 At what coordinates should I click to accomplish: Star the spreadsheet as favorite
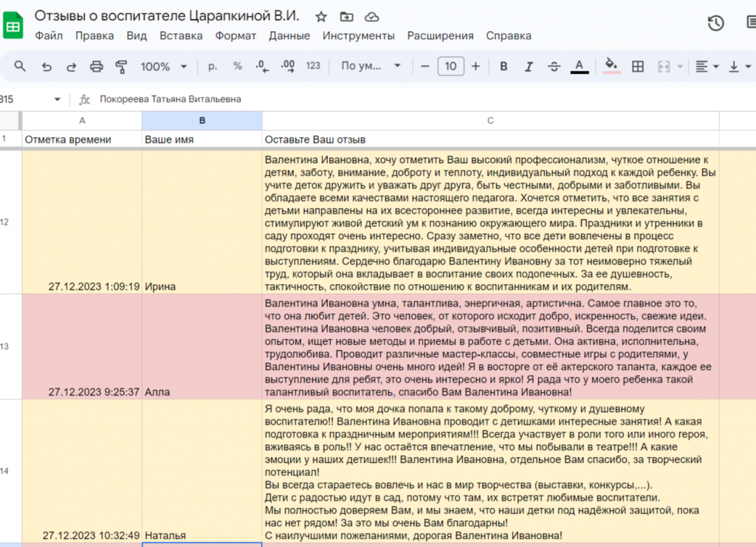[320, 16]
